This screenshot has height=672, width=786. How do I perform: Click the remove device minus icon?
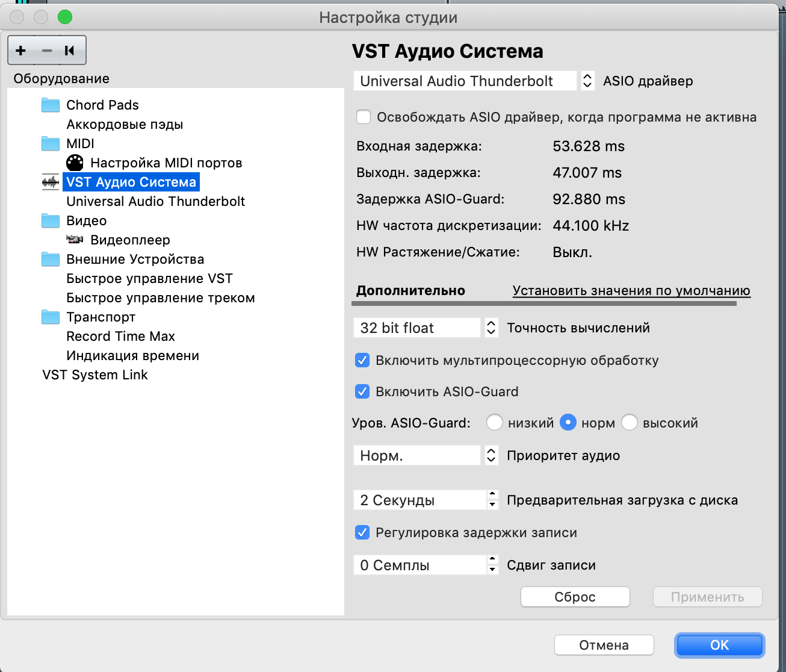click(47, 51)
